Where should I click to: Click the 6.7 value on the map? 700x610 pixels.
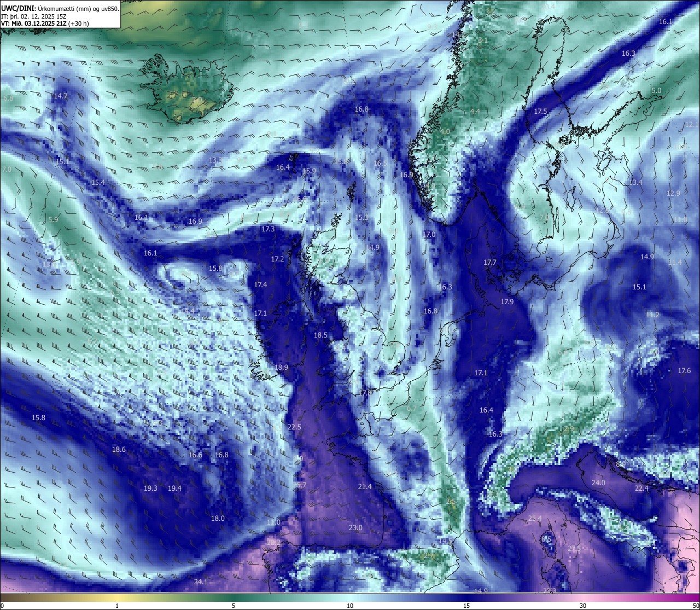click(x=411, y=409)
